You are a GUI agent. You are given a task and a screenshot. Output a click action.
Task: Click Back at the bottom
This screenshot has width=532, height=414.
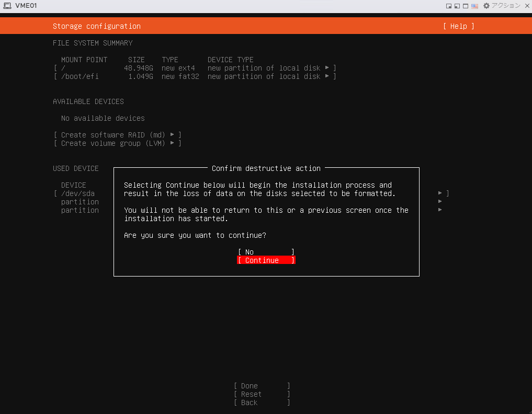262,403
